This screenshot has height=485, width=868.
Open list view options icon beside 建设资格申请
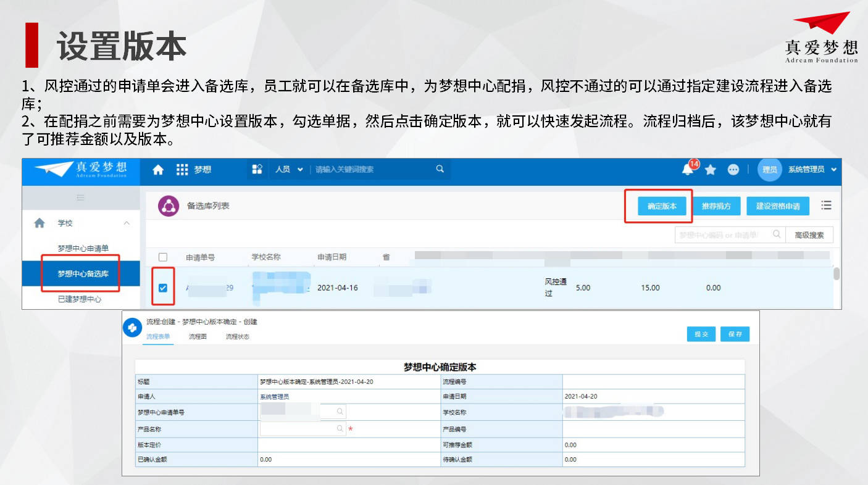[x=826, y=205]
